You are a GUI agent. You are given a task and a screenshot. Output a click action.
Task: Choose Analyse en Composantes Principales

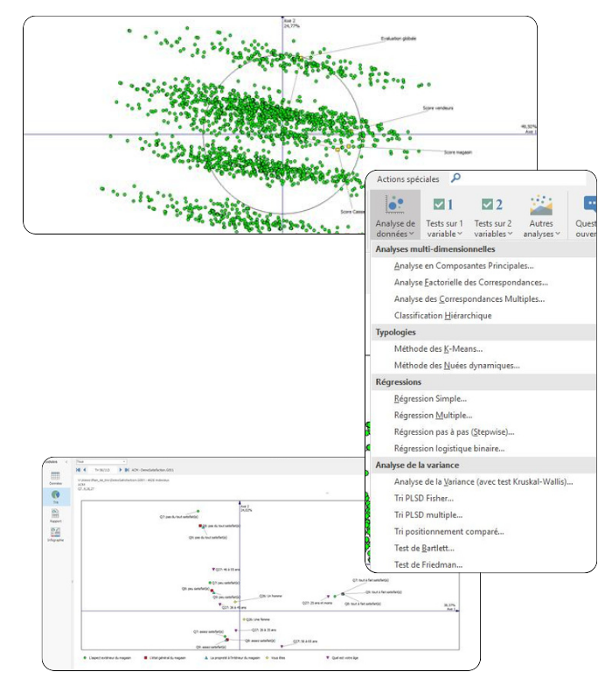[463, 266]
